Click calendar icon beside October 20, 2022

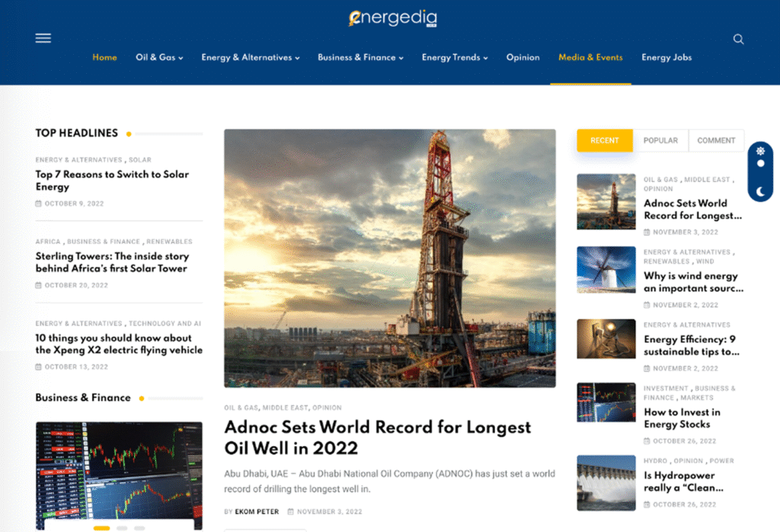click(x=39, y=285)
